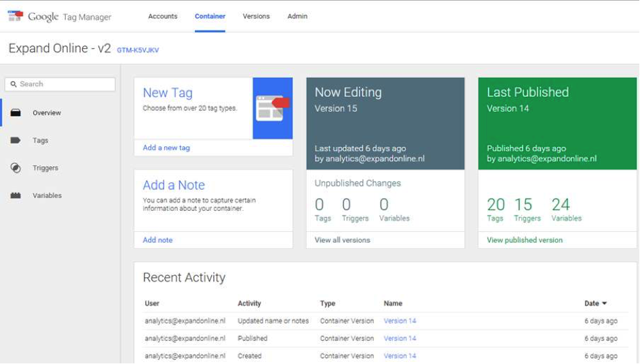Screen dimensions: 640x364
Task: Click the 'Published' activity cell
Action: 252,338
